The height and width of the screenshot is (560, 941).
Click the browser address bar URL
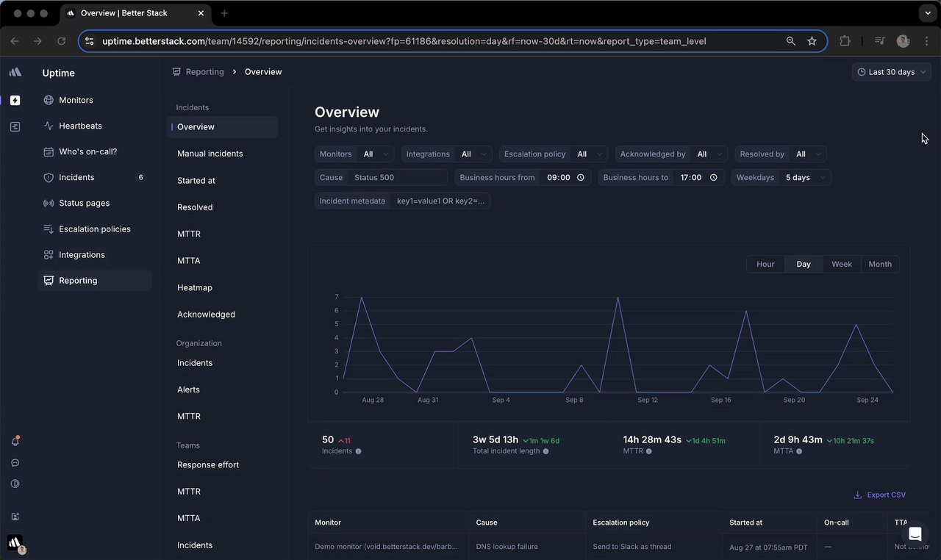click(x=404, y=41)
